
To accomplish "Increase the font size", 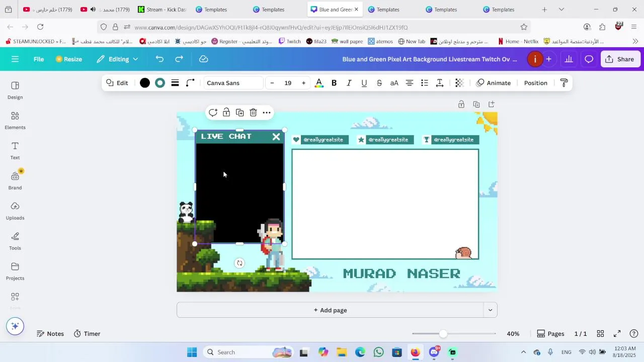I will pyautogui.click(x=303, y=83).
